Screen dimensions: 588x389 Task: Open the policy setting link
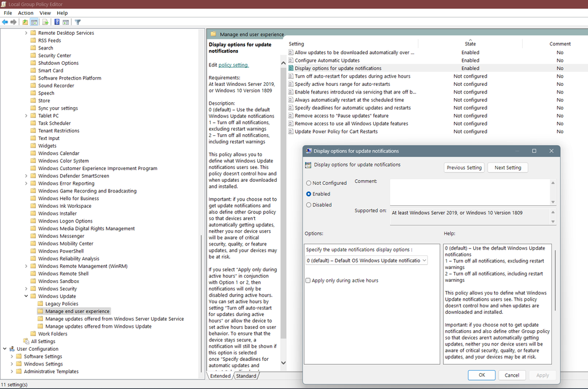coord(233,65)
